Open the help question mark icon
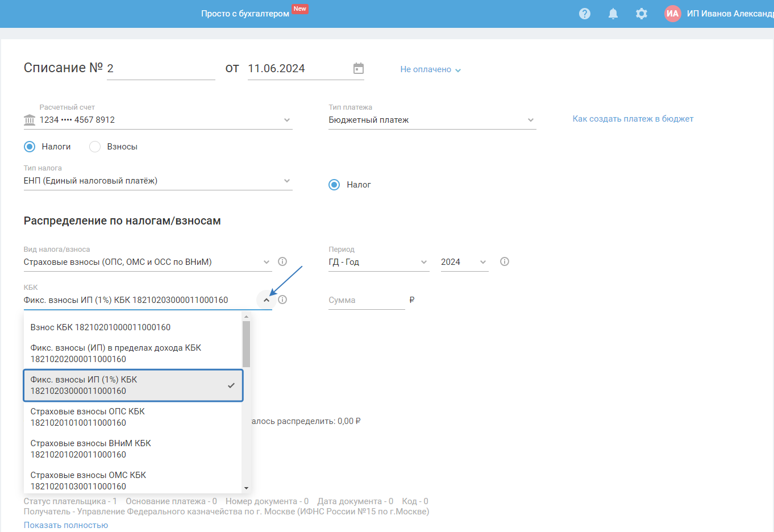774x532 pixels. [x=585, y=14]
